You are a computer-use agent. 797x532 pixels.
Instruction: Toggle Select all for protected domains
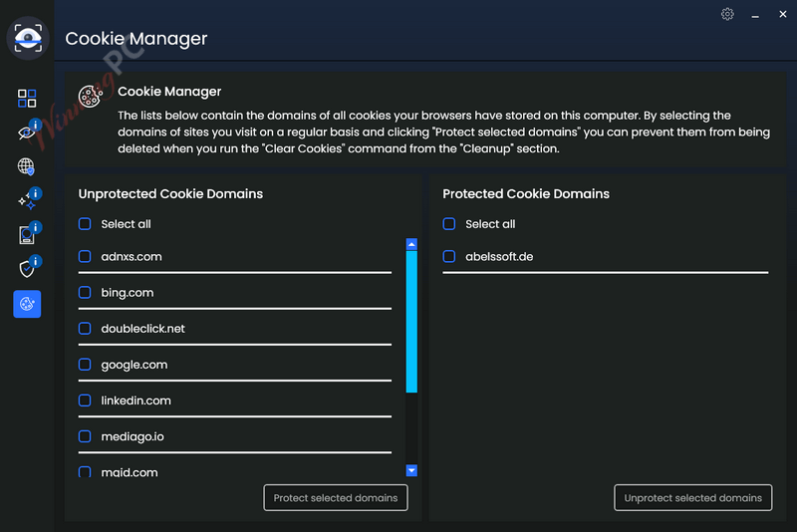click(x=449, y=225)
